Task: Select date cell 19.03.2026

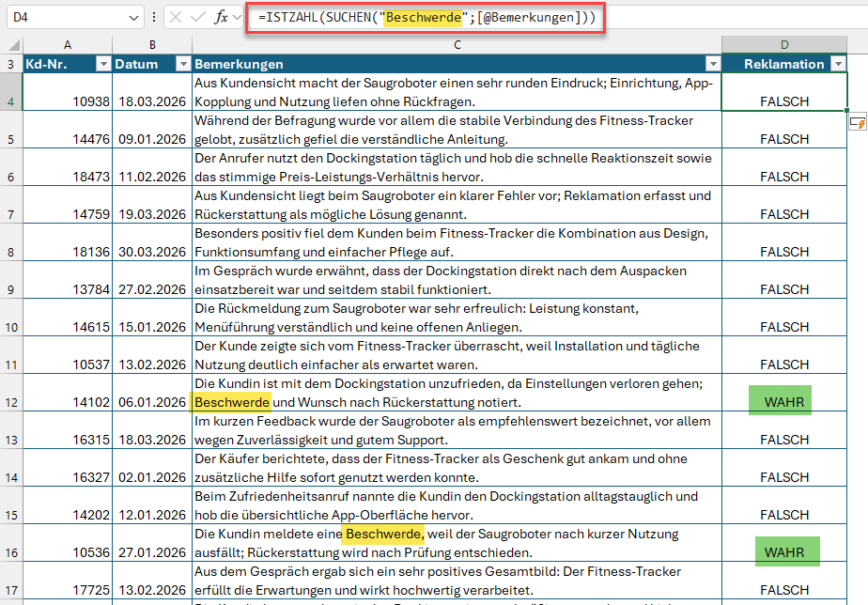Action: point(152,205)
